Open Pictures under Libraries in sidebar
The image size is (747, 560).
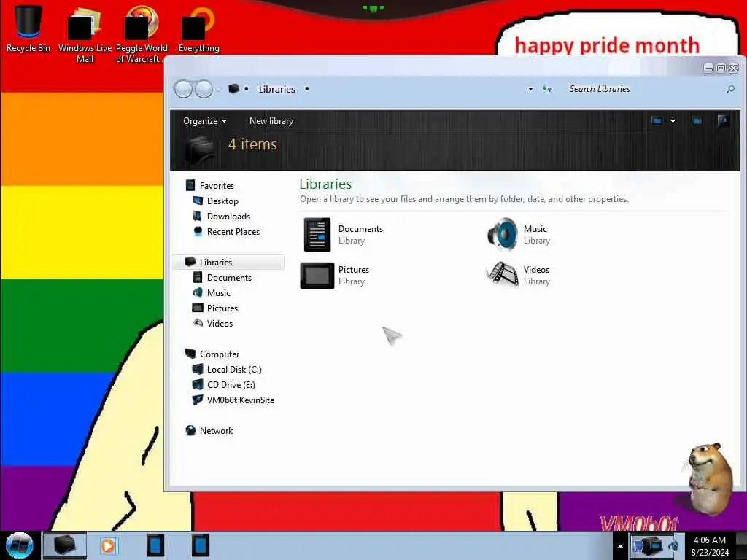(215, 308)
